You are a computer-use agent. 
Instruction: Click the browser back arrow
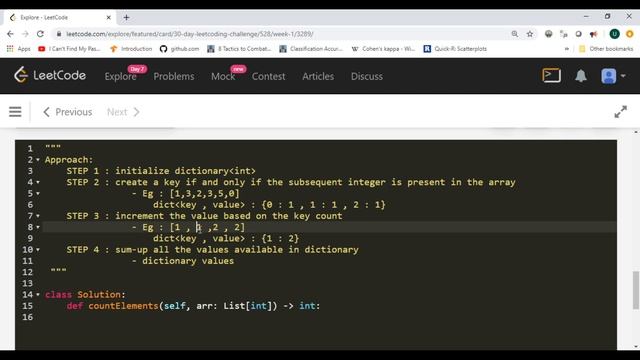click(x=10, y=34)
